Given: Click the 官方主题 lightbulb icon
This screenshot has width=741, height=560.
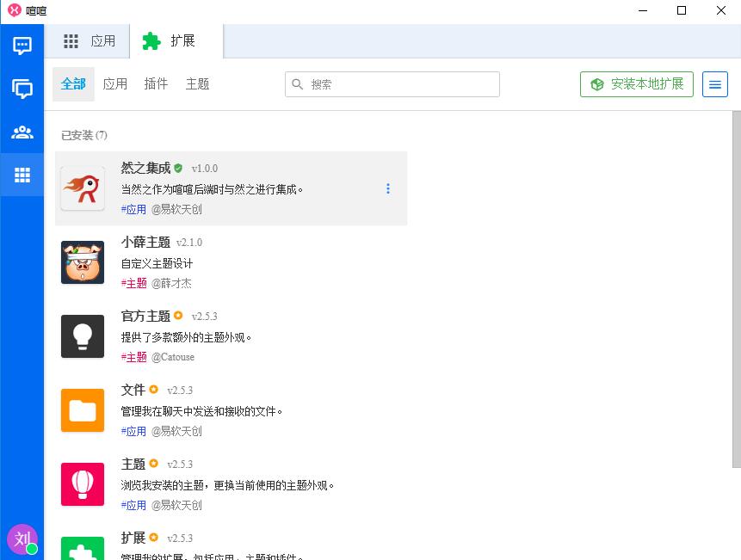Looking at the screenshot, I should 83,336.
